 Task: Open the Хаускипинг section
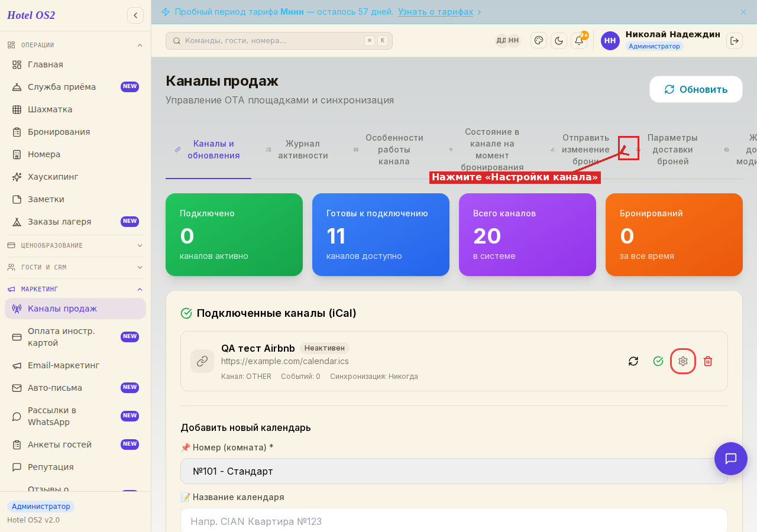[75, 177]
